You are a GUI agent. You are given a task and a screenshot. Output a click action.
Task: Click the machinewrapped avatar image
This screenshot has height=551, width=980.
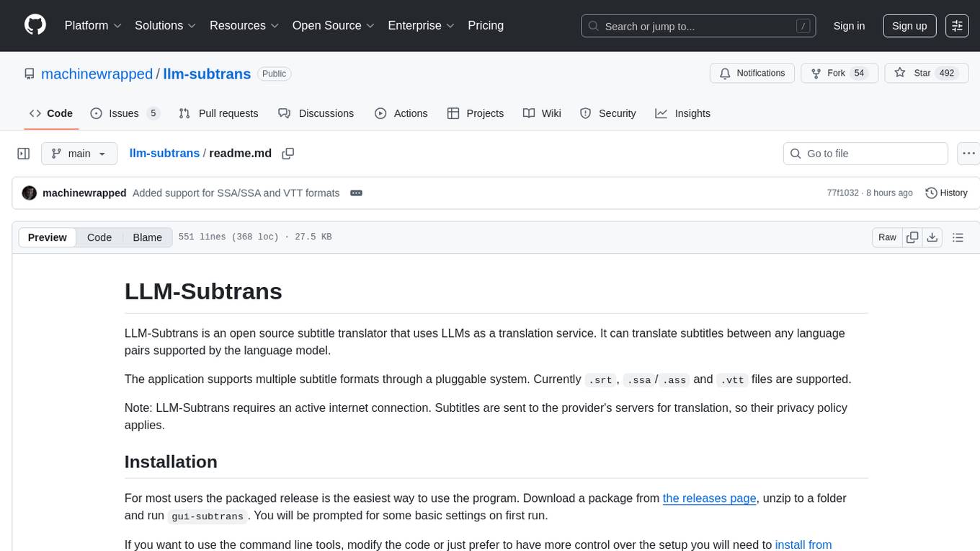[30, 193]
